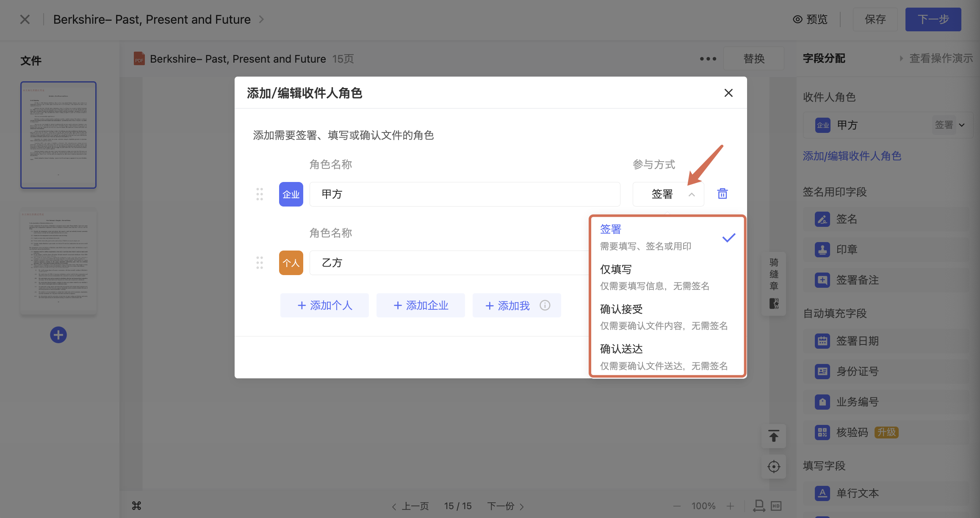Click scroll-to-top arrow icon
This screenshot has width=980, height=518.
click(x=774, y=436)
